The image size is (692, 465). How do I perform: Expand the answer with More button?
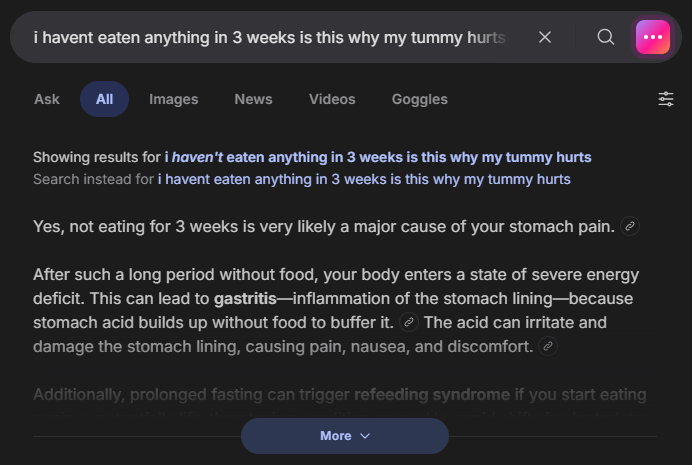click(336, 436)
